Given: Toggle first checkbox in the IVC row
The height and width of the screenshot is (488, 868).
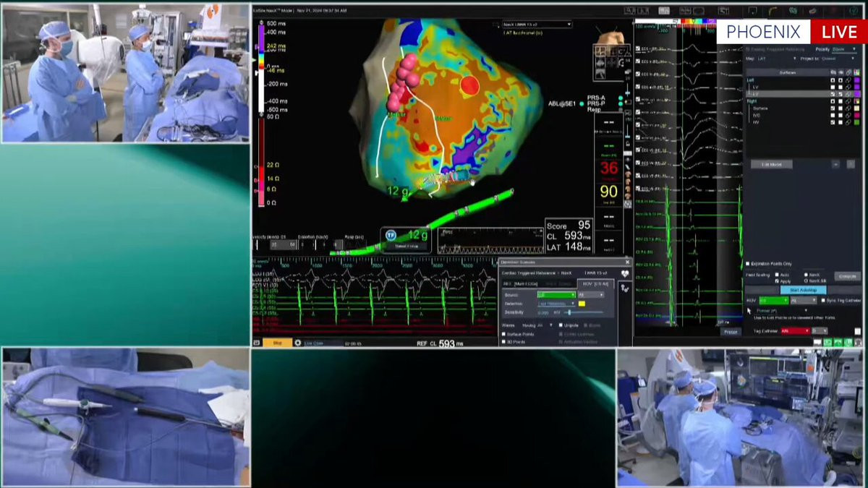Looking at the screenshot, I should click(x=833, y=116).
